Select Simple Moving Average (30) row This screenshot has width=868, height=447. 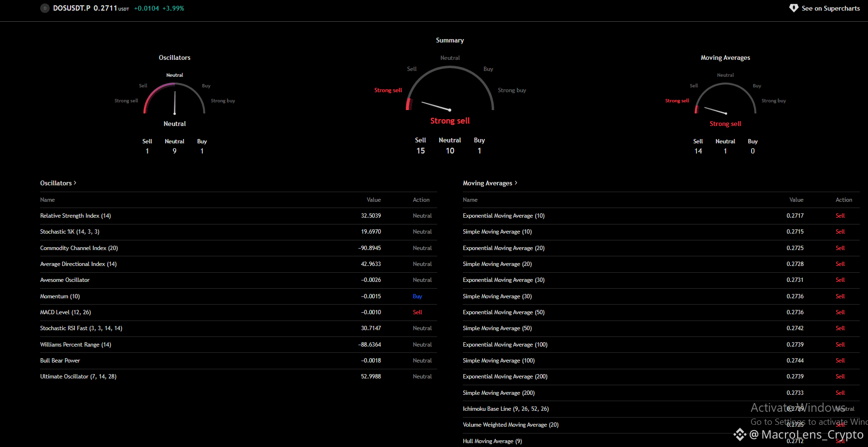(x=661, y=296)
